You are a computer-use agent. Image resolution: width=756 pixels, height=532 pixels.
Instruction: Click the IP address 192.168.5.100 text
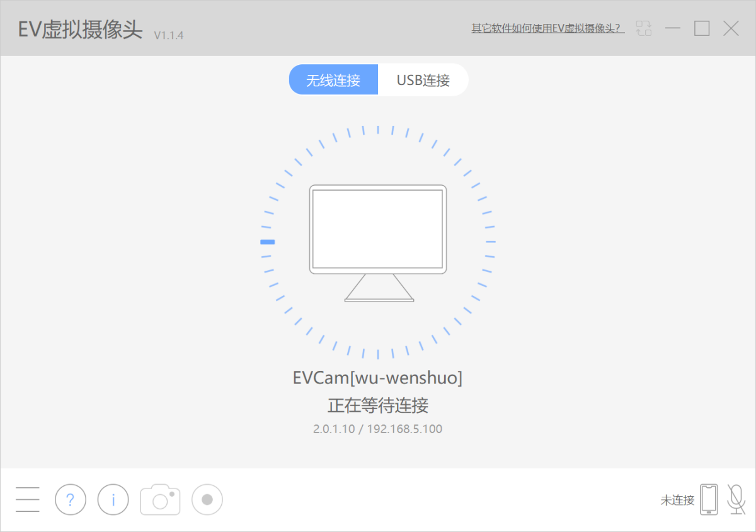coord(407,429)
